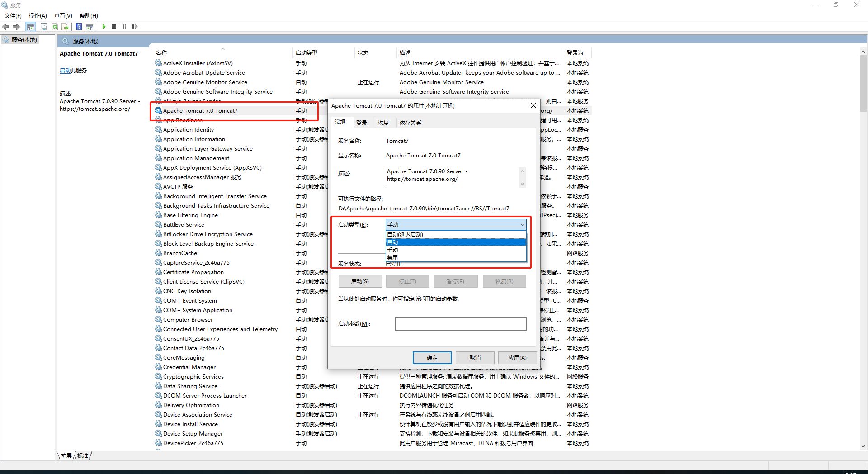
Task: Select the BitLocker Drive Encryption Service row
Action: 241,234
